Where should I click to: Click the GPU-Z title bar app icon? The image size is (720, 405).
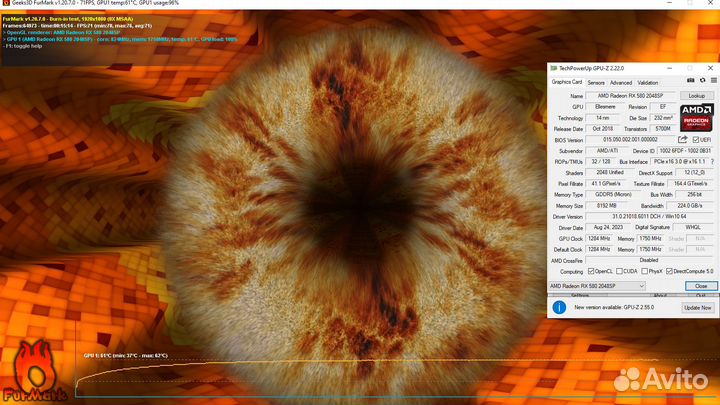pyautogui.click(x=553, y=67)
